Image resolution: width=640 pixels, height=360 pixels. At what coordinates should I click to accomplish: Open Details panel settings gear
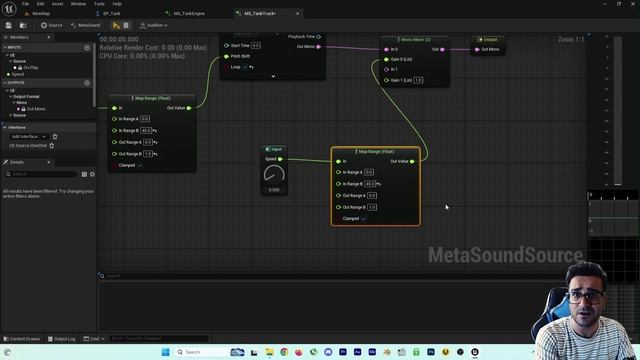(x=92, y=174)
